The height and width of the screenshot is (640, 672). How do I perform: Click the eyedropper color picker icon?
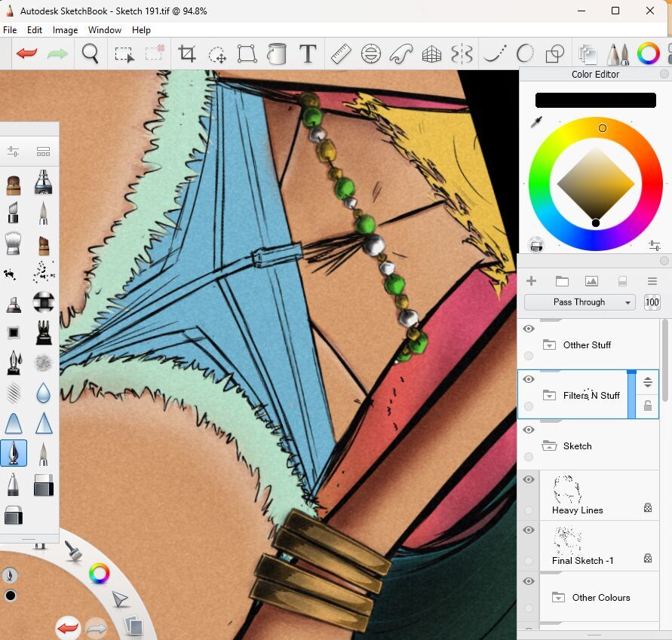(537, 122)
